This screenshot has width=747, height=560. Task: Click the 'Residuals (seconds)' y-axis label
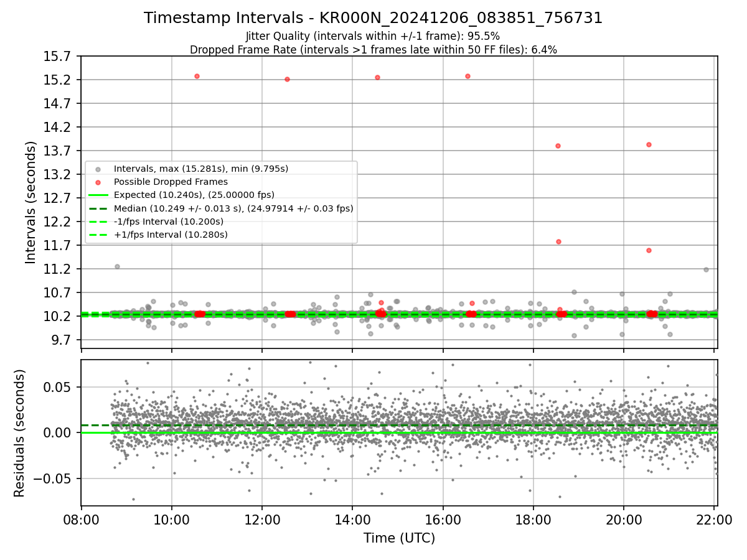click(19, 433)
